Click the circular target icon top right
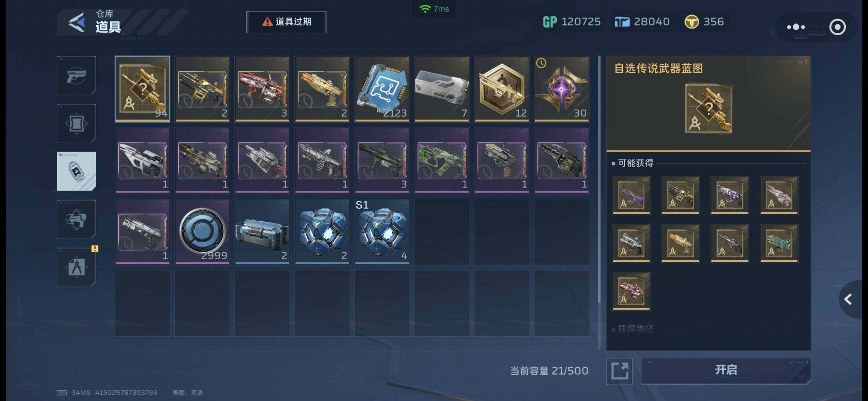The height and width of the screenshot is (401, 868). coord(837,27)
